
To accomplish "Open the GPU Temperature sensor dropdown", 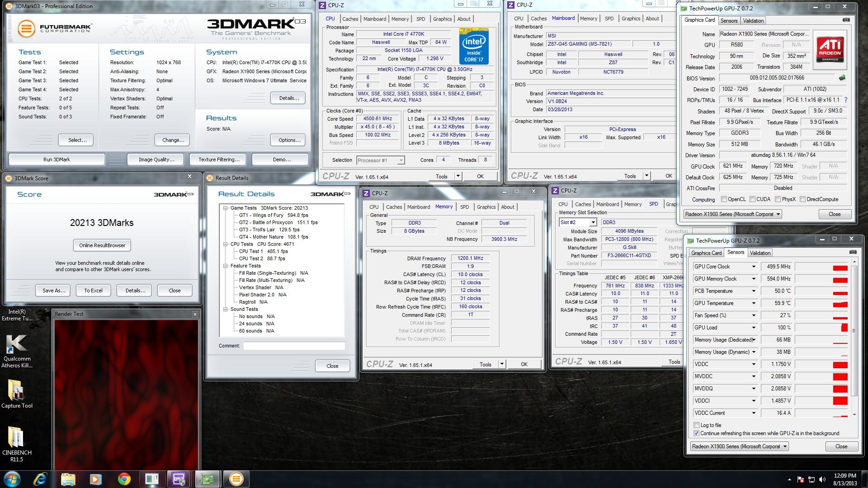I will tap(753, 303).
